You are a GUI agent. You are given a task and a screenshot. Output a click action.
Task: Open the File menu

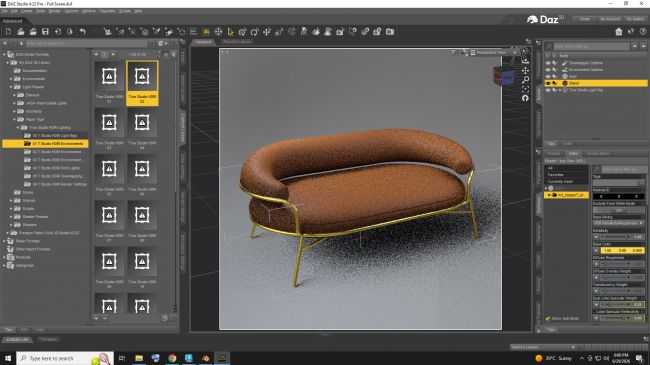click(x=5, y=11)
